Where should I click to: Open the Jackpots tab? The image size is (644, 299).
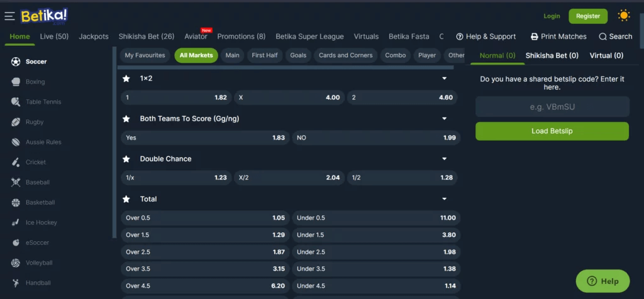[94, 36]
